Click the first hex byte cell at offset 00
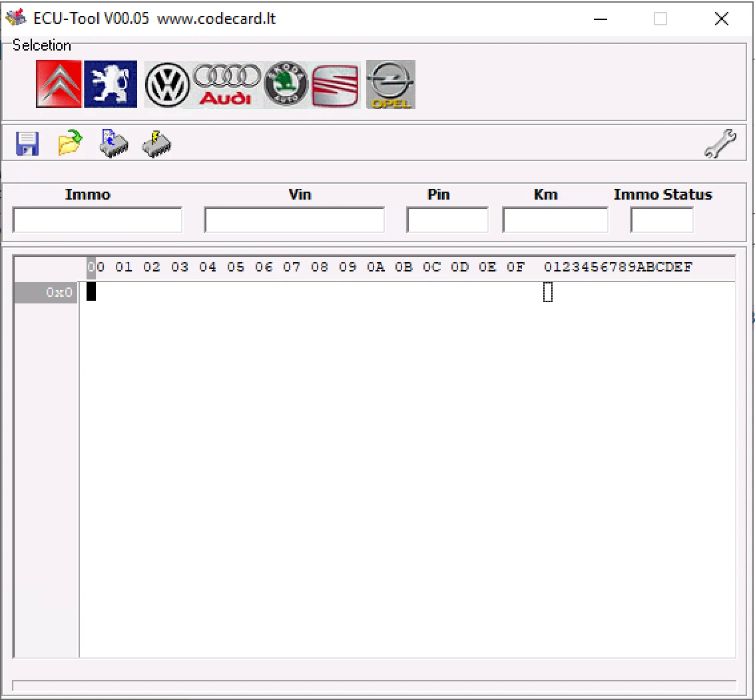 92,292
